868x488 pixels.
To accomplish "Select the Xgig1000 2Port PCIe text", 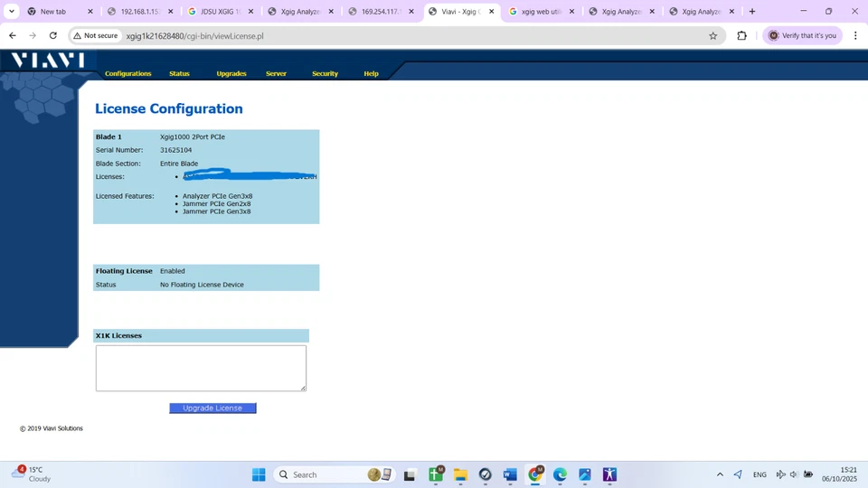I will [x=193, y=136].
